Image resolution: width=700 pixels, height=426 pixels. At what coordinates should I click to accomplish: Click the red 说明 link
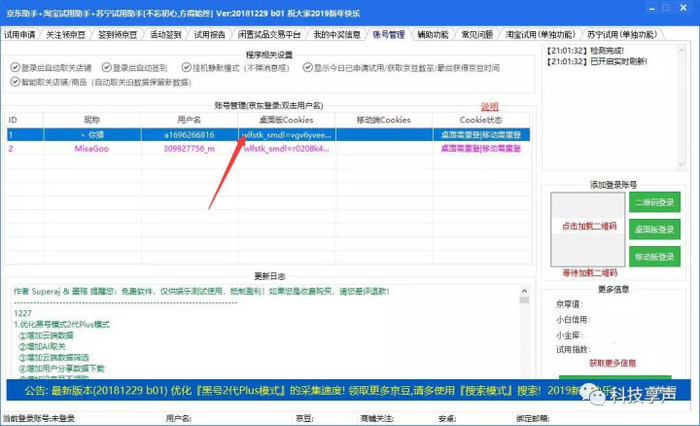tap(489, 107)
